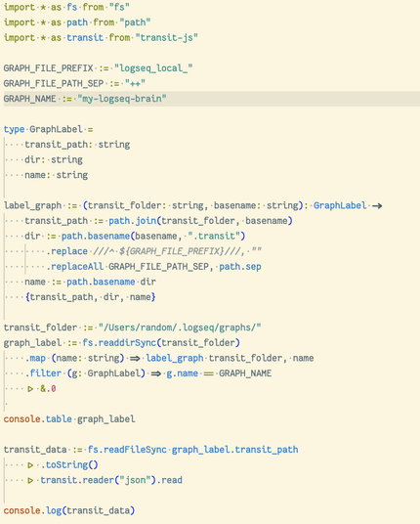Click the "name: string" type field
Image resolution: width=420 pixels, height=524 pixels.
(56, 175)
